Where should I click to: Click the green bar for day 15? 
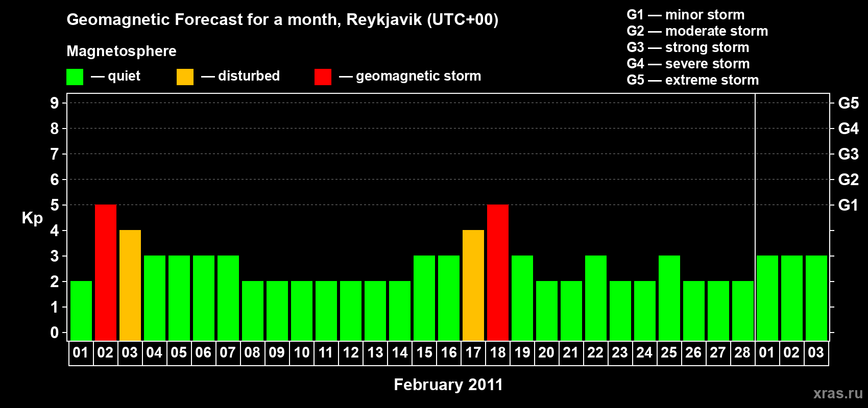[424, 298]
